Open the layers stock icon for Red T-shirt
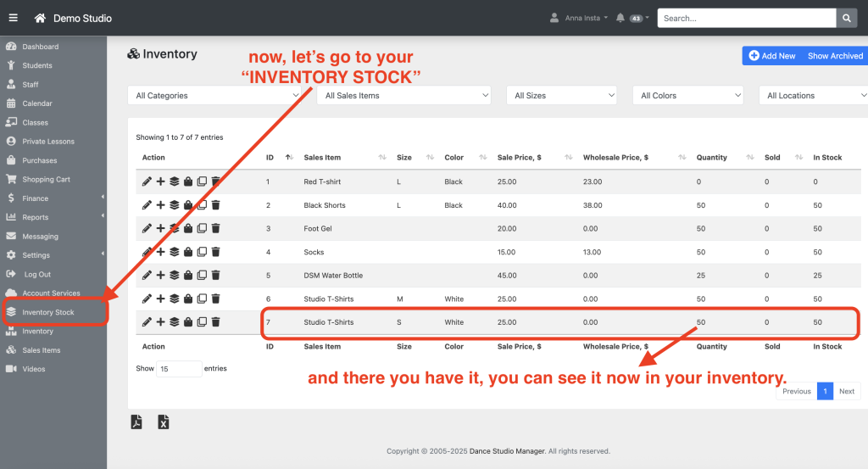Screen dimensions: 868x469 [x=175, y=181]
